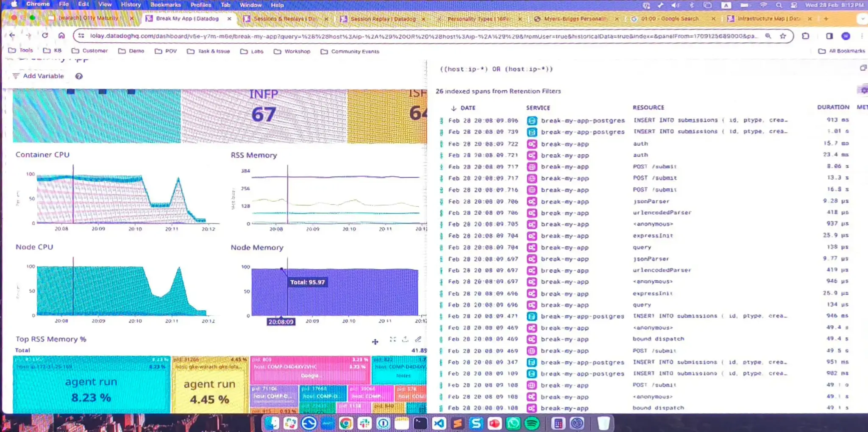The width and height of the screenshot is (868, 432).
Task: Close the Break My App Datadog tab
Action: (x=229, y=19)
